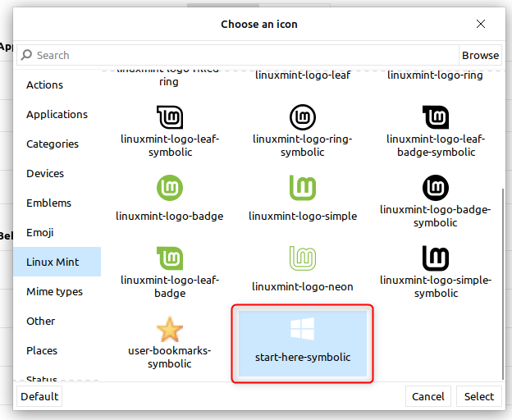Image resolution: width=512 pixels, height=420 pixels.
Task: Choose the linuxmint-logo-simple icon
Action: tap(303, 189)
